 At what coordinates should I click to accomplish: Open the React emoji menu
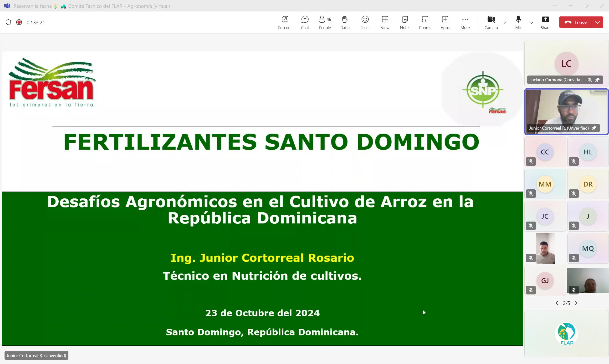pos(365,22)
